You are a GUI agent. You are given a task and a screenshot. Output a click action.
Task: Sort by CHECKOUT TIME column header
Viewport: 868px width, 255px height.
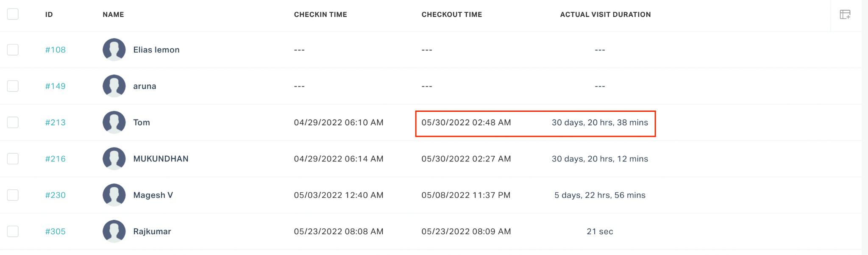(x=452, y=14)
